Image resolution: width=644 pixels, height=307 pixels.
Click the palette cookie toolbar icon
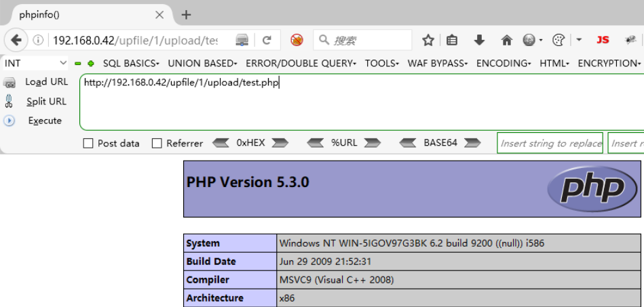click(x=558, y=40)
